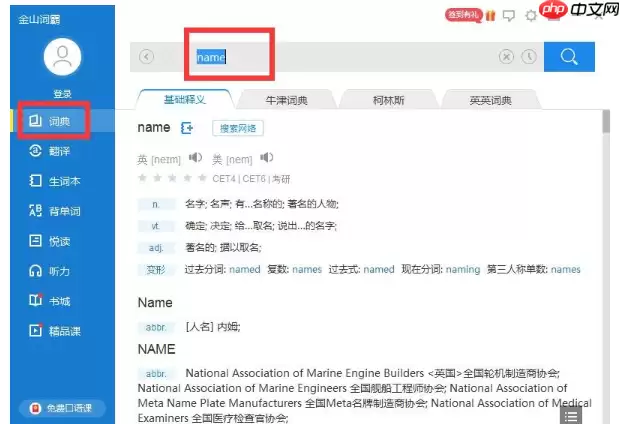Switch to the 牛津词典 tab
The height and width of the screenshot is (424, 620).
pos(286,100)
